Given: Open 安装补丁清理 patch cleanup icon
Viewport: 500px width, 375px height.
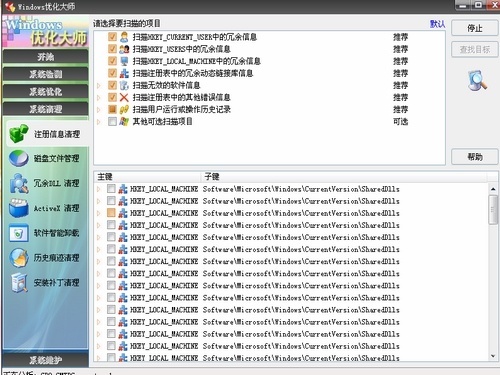Looking at the screenshot, I should [x=18, y=283].
